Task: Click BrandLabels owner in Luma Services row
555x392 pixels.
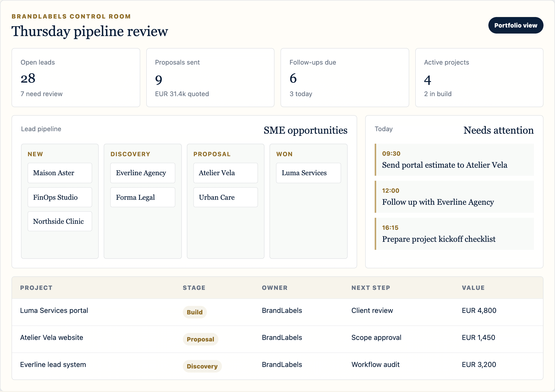Action: [x=282, y=310]
